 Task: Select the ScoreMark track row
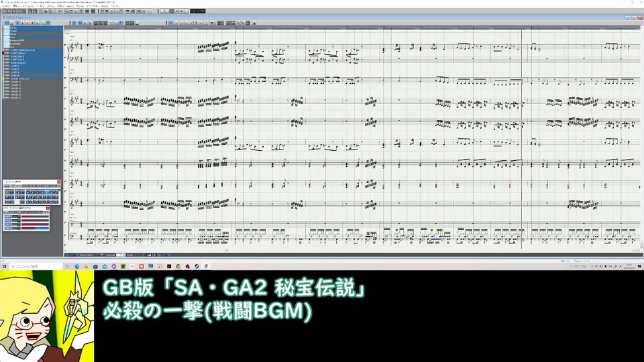point(33,44)
